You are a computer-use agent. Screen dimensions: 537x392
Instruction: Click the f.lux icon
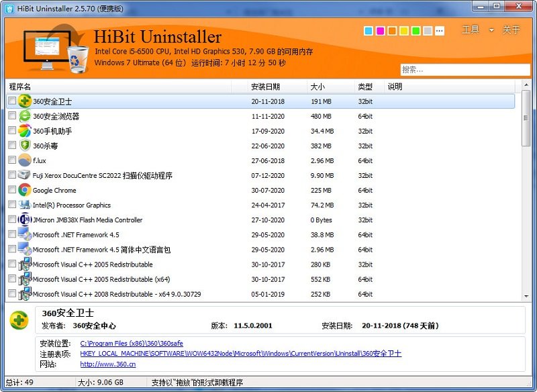25,160
